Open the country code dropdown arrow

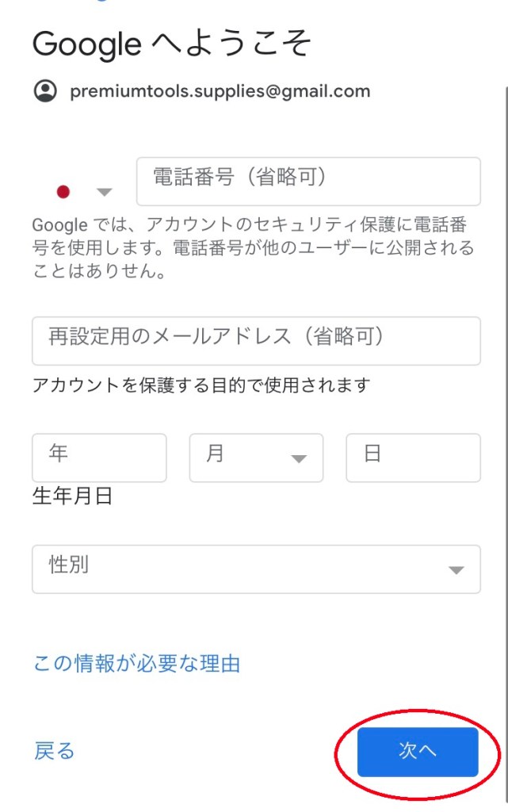[104, 192]
